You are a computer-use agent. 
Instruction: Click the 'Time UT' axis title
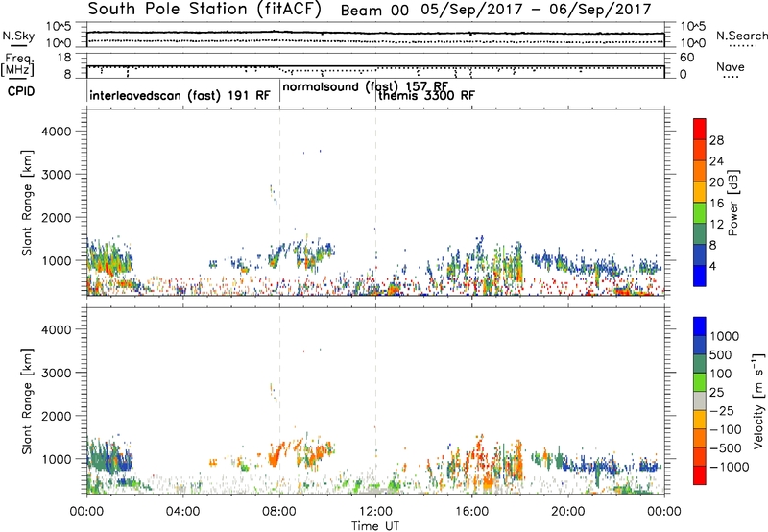click(375, 526)
